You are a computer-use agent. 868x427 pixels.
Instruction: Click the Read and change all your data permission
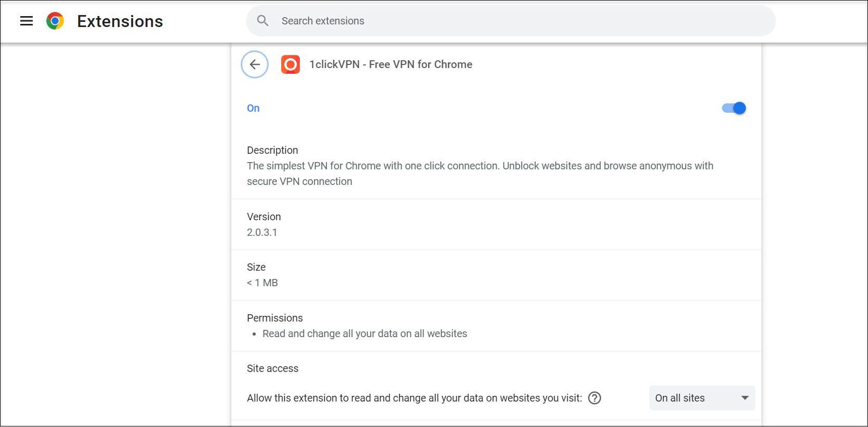coord(365,333)
